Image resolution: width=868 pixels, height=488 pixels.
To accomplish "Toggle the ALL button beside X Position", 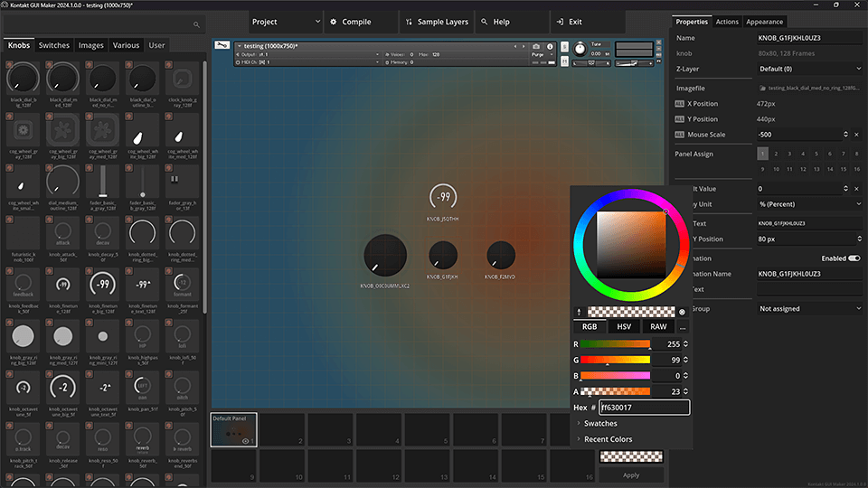I will click(680, 104).
